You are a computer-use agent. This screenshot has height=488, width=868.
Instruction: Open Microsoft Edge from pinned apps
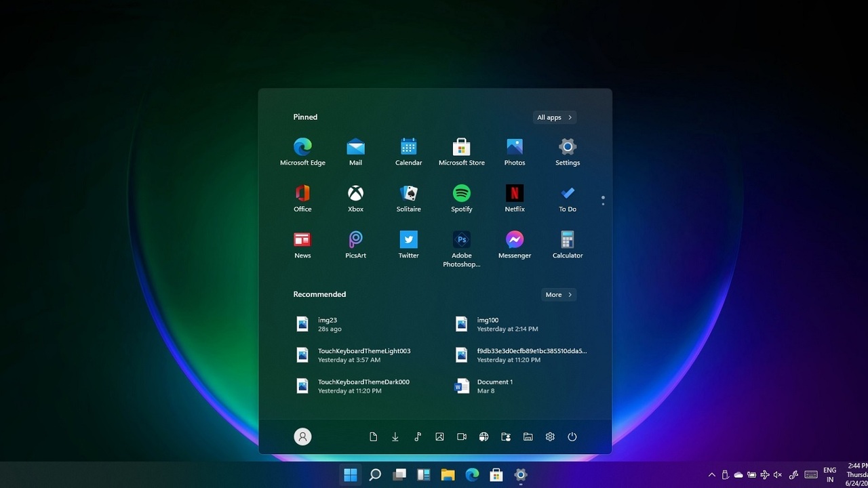pyautogui.click(x=302, y=151)
